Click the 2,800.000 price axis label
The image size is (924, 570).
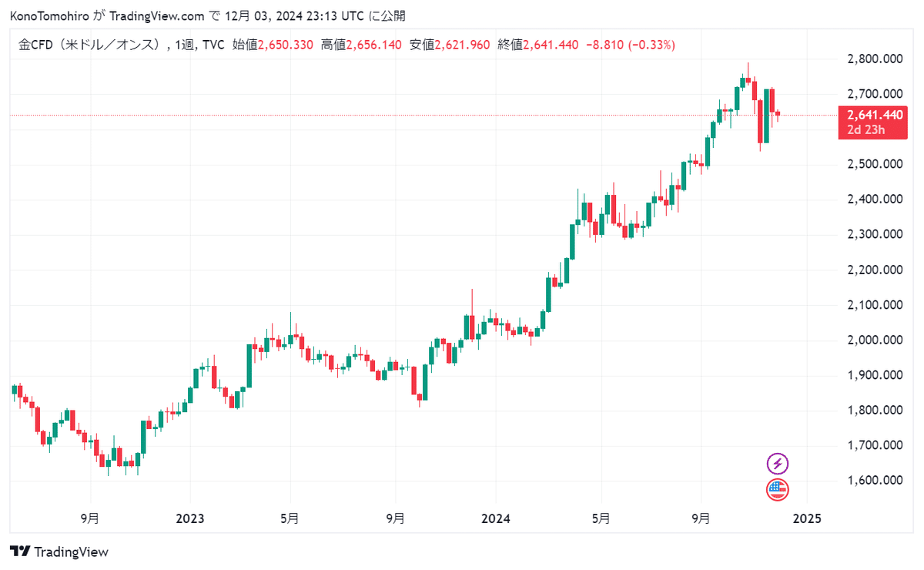[874, 59]
